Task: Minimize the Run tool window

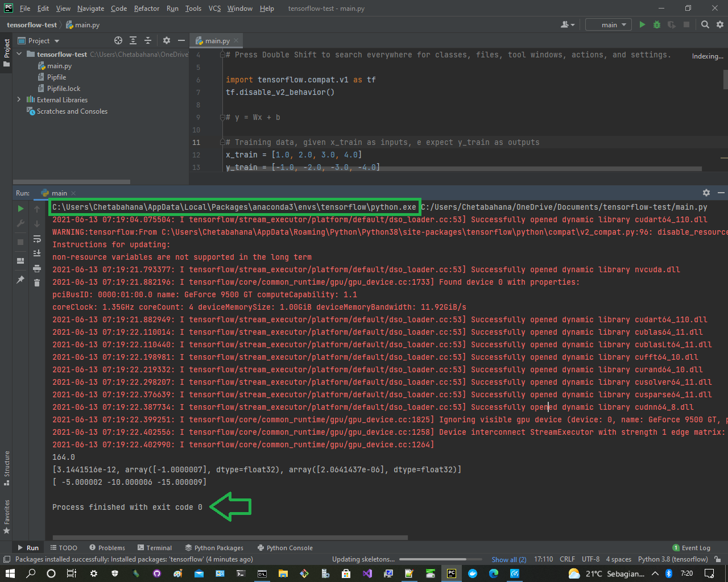Action: (x=721, y=193)
